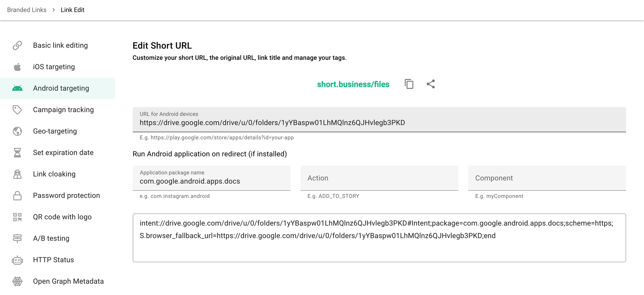Share the link via share icon
The width and height of the screenshot is (644, 295).
point(431,84)
